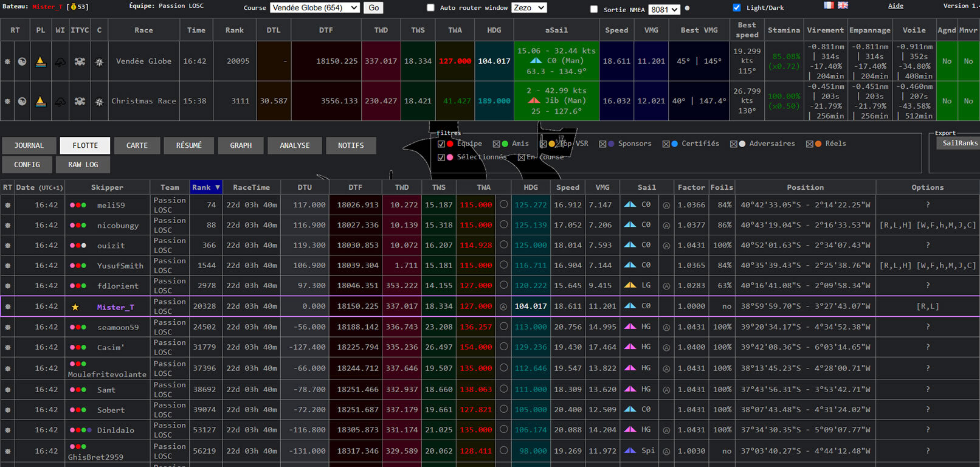Click options [R,L] for Mister_T
This screenshot has height=467, width=980.
[928, 307]
